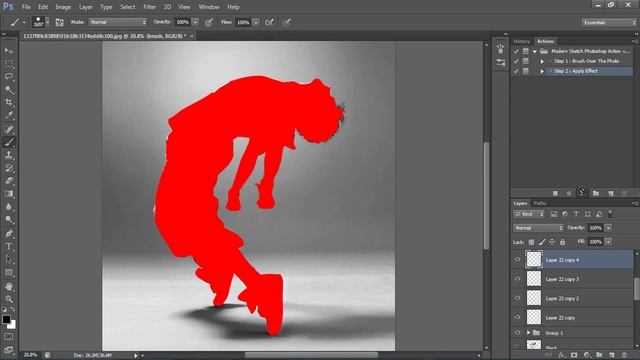The width and height of the screenshot is (640, 360).
Task: Select the Horizontal Type tool
Action: tap(9, 247)
